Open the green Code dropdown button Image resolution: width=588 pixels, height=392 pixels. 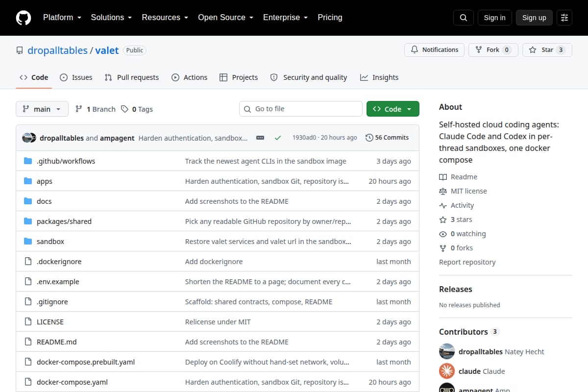(393, 109)
